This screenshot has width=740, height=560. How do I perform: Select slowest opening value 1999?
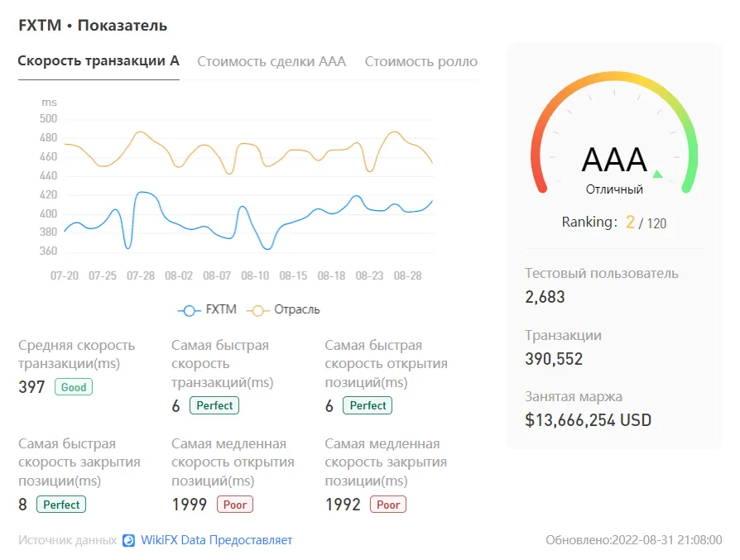tap(190, 505)
